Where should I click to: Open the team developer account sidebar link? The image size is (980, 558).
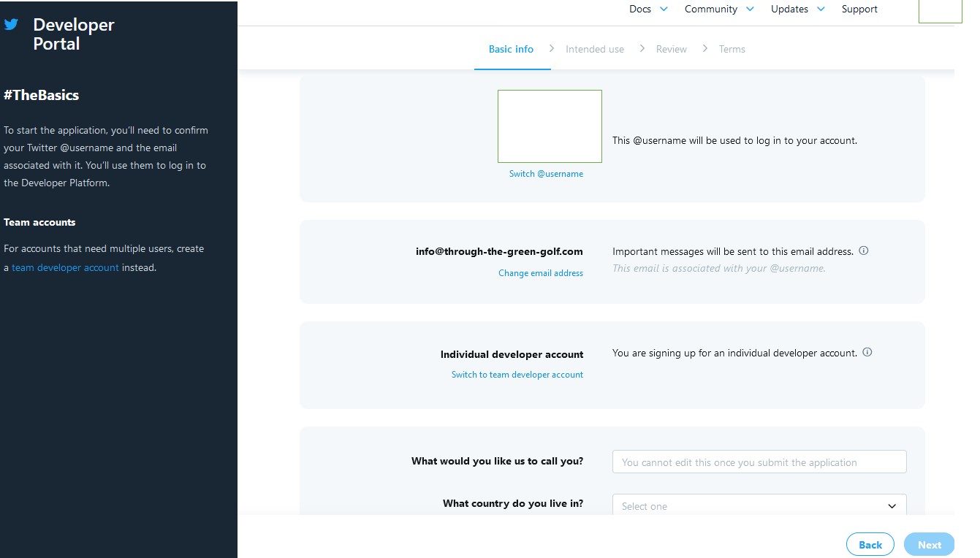click(65, 268)
